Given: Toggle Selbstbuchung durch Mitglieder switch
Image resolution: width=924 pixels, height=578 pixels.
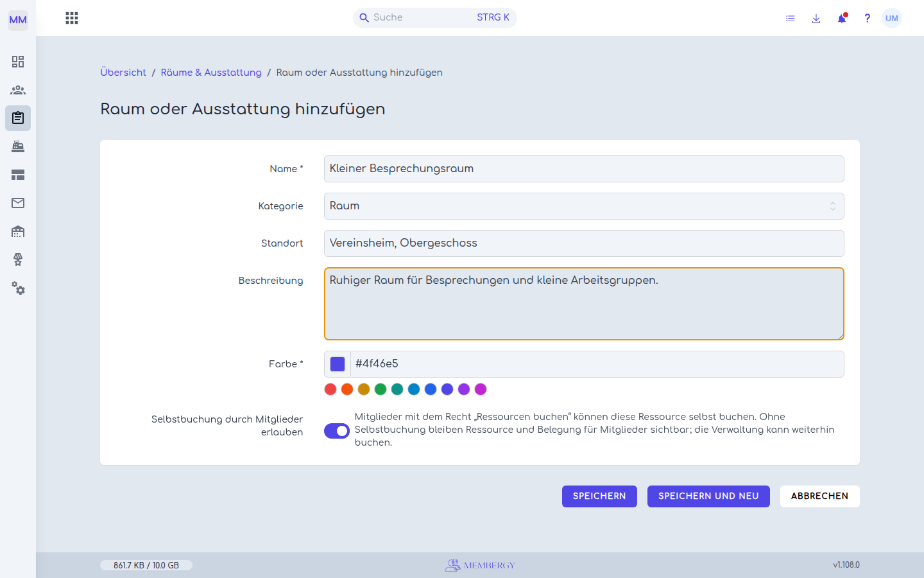Looking at the screenshot, I should click(337, 431).
